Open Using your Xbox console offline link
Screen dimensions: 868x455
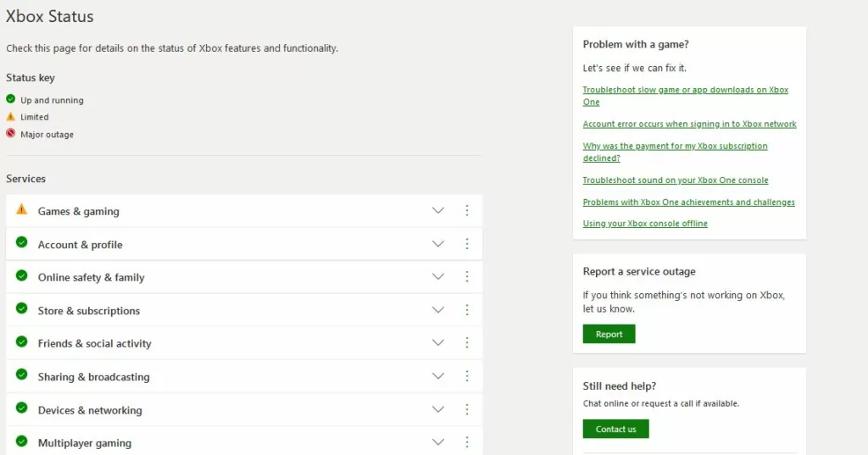(645, 223)
